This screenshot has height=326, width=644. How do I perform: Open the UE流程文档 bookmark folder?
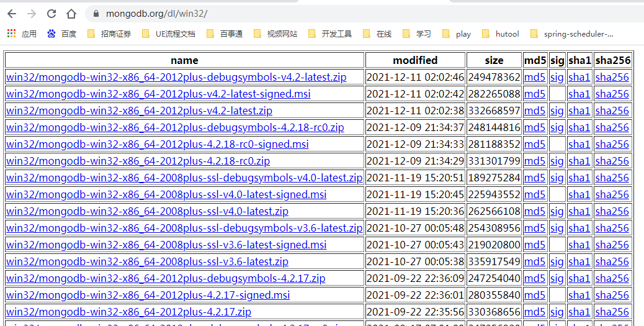[168, 34]
